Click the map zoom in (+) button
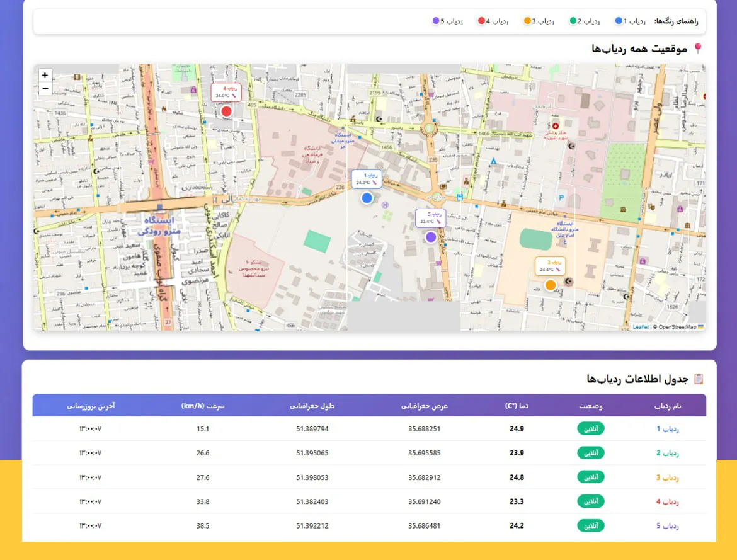The height and width of the screenshot is (560, 737). pos(45,75)
